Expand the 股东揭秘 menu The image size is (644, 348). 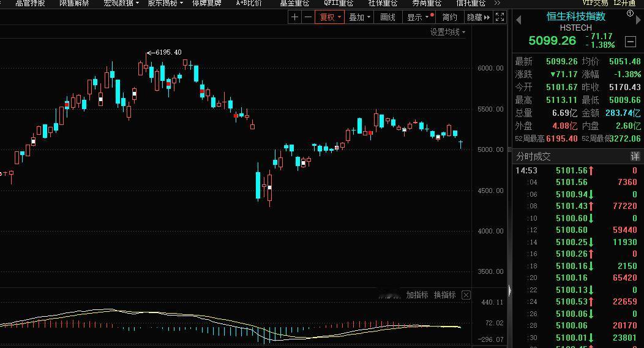[165, 3]
